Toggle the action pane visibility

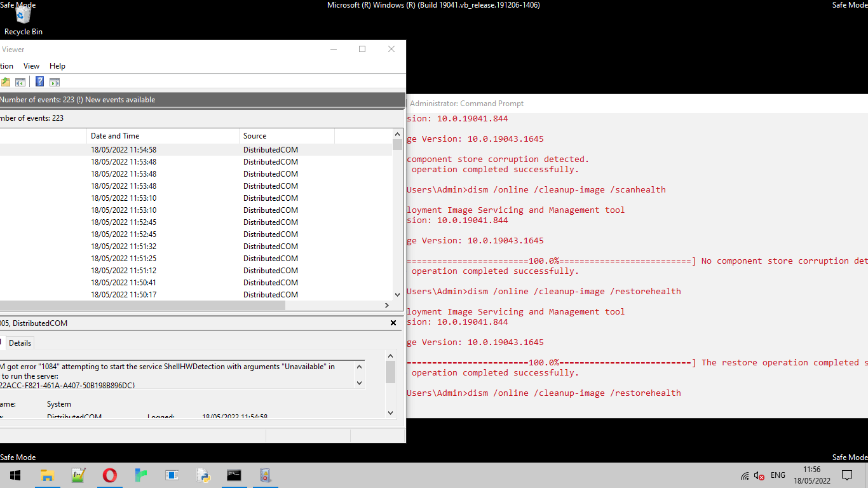click(55, 81)
